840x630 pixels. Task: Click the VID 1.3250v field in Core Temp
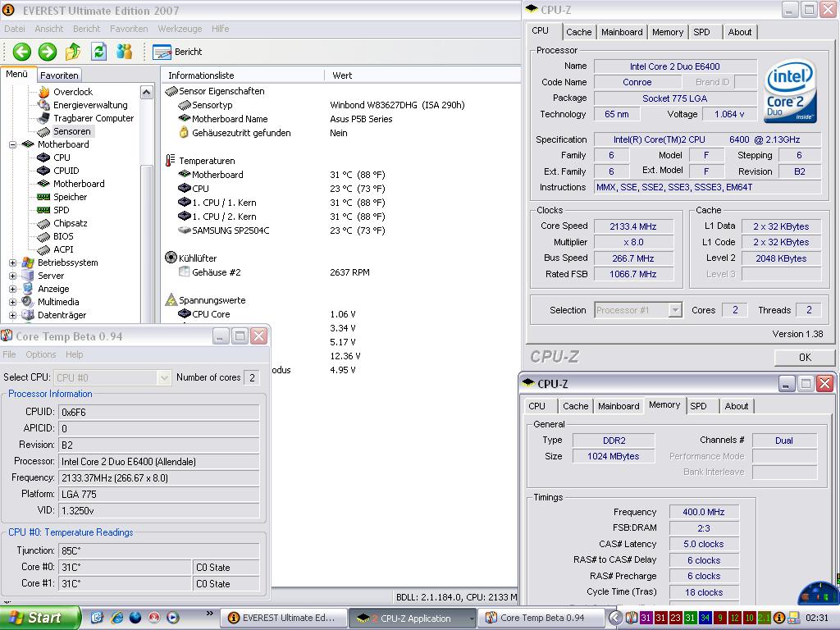(158, 510)
